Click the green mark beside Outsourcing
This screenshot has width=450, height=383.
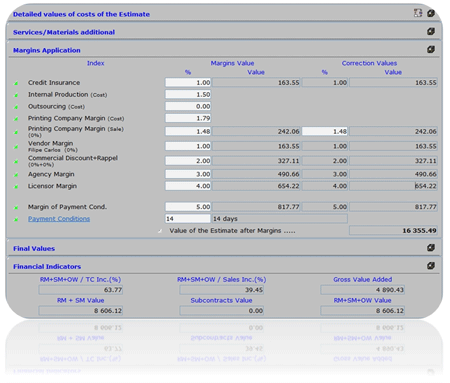16,107
